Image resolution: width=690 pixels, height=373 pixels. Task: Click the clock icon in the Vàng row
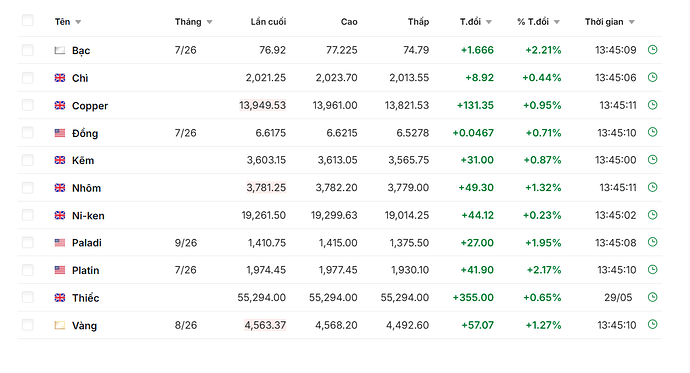click(653, 325)
